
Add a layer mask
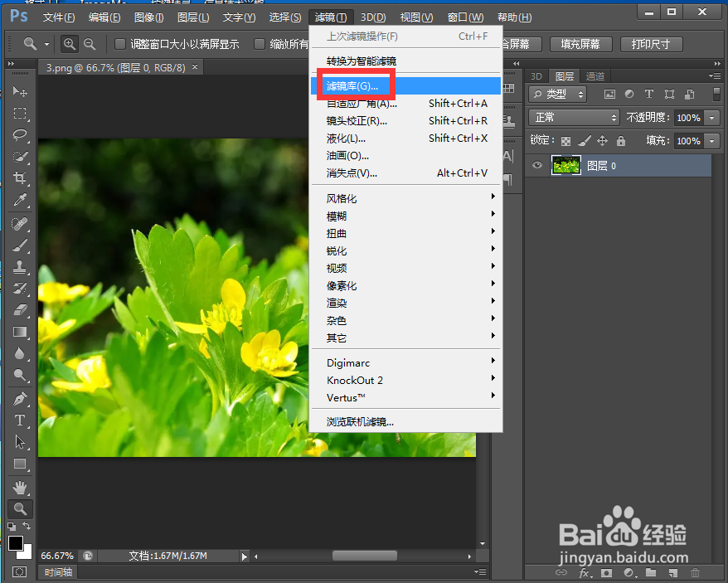(606, 572)
